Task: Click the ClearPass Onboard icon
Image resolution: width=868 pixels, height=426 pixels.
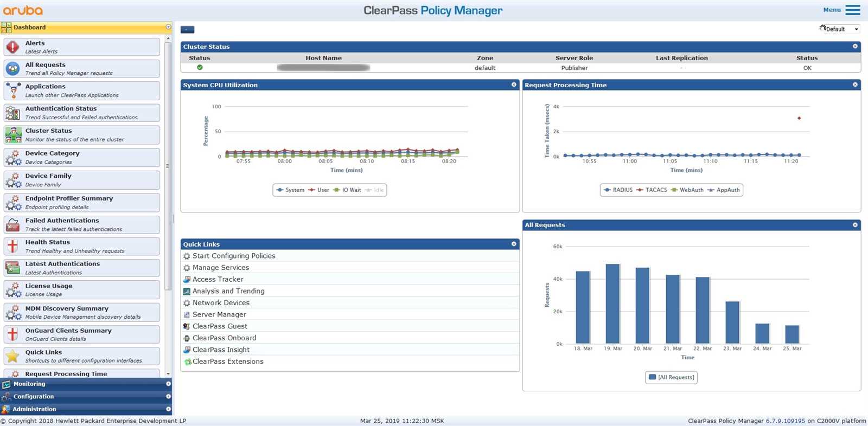Action: 187,338
